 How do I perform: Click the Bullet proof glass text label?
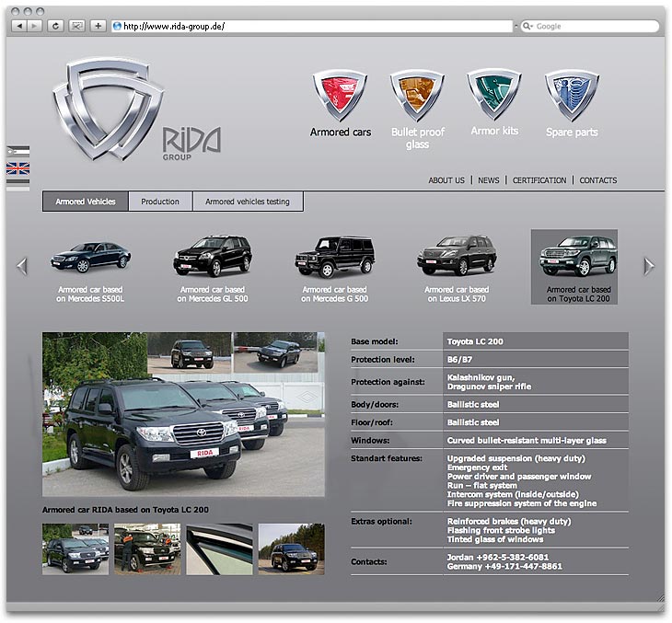click(417, 138)
